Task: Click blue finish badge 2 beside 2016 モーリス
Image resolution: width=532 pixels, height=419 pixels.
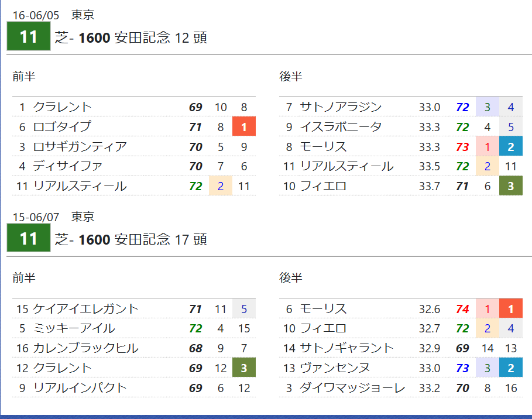Action: (510, 146)
